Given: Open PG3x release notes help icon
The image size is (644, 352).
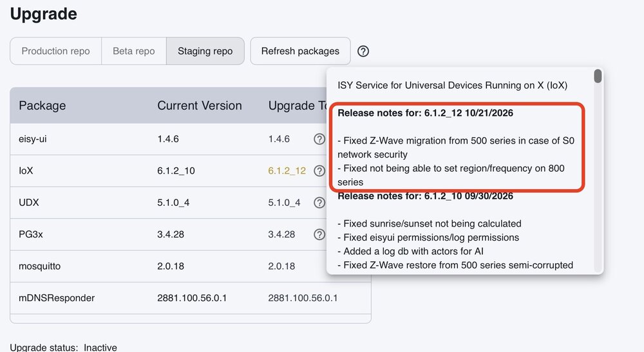Looking at the screenshot, I should [x=319, y=234].
